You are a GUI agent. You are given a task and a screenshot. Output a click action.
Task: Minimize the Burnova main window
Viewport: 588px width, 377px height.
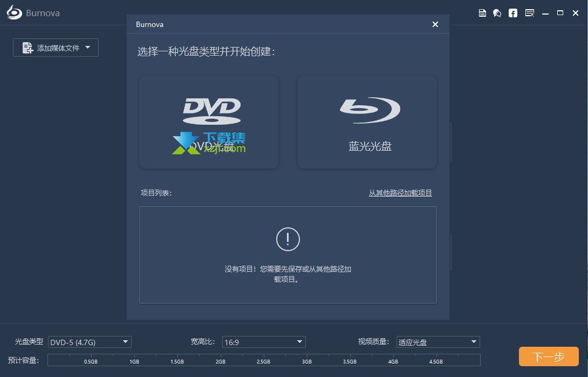(x=546, y=13)
